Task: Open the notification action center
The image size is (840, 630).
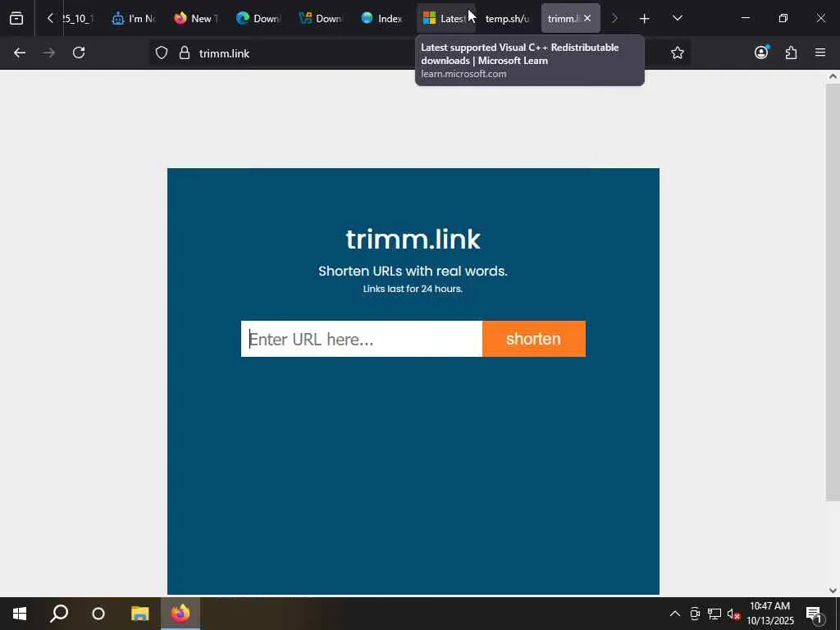Action: click(815, 614)
